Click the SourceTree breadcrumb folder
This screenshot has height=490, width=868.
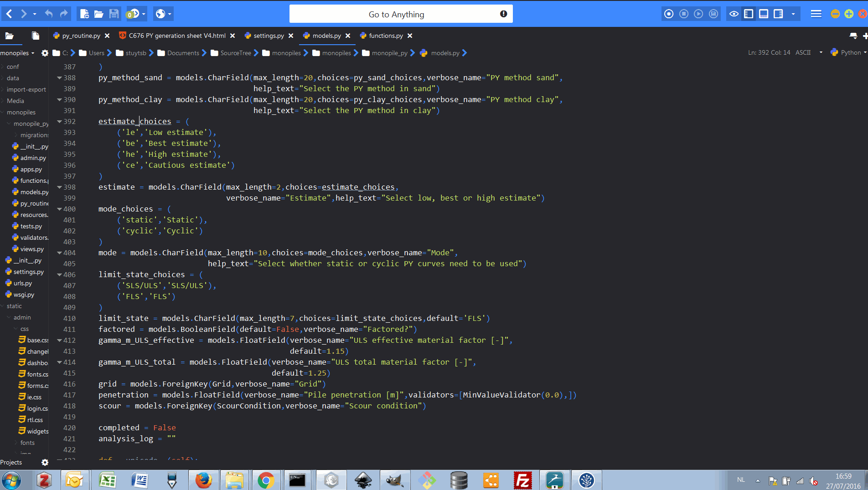pos(235,53)
